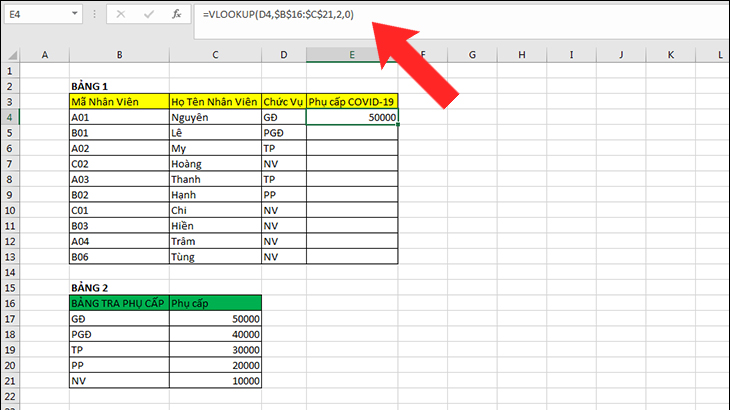Select column E header
This screenshot has width=730, height=410.
[352, 55]
